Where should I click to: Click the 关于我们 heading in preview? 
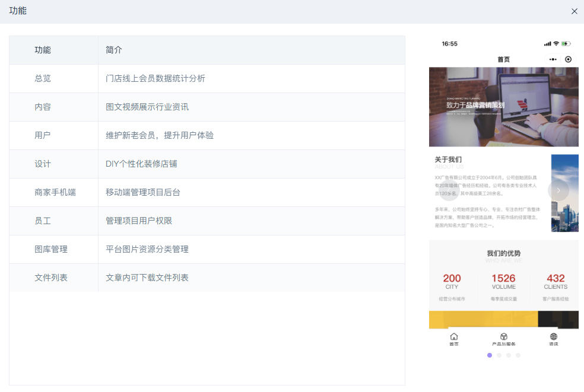coord(448,160)
